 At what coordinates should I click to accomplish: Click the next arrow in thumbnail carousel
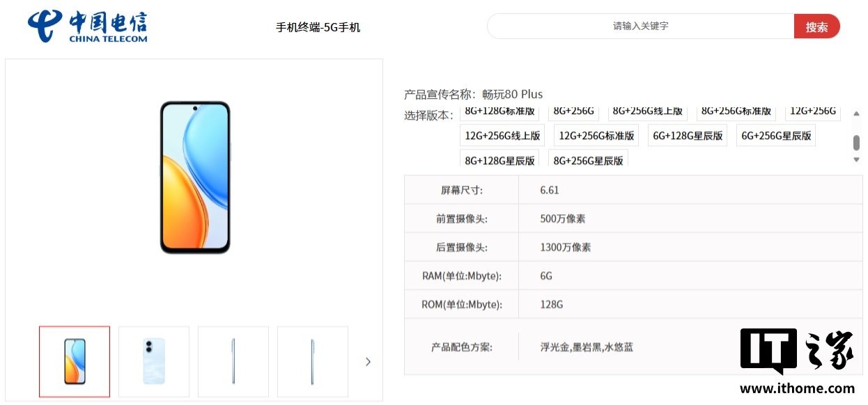368,361
